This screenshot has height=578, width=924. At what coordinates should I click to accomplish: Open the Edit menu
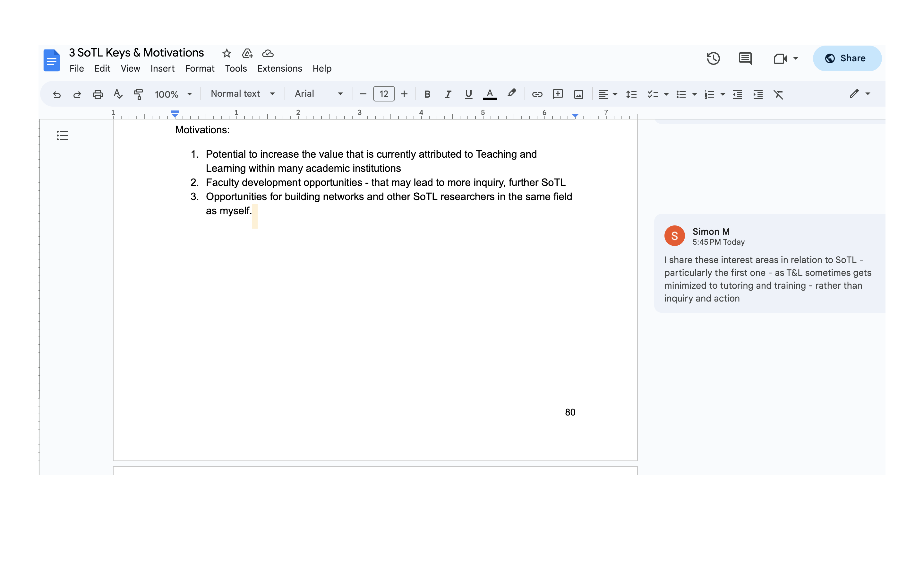pyautogui.click(x=102, y=68)
